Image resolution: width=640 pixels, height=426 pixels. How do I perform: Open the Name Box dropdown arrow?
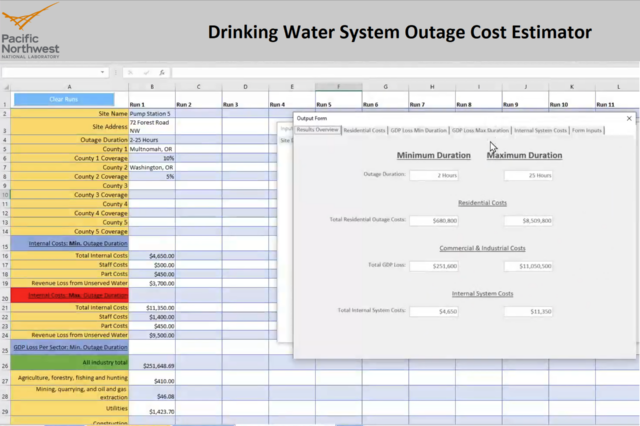(102, 72)
